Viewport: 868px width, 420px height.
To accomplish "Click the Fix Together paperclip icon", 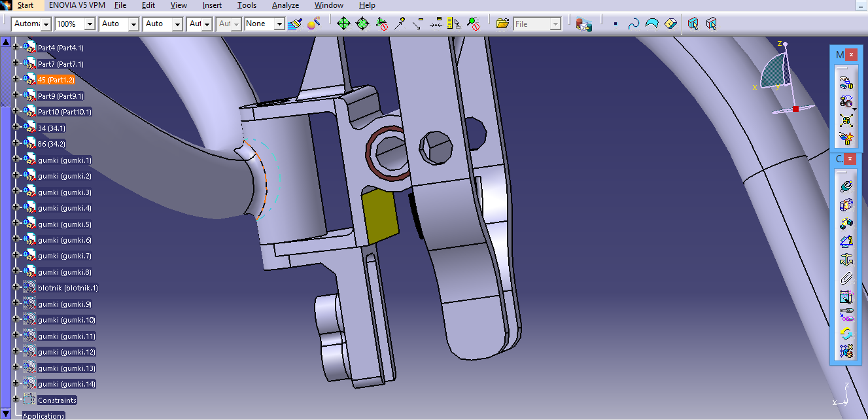I will [x=846, y=278].
